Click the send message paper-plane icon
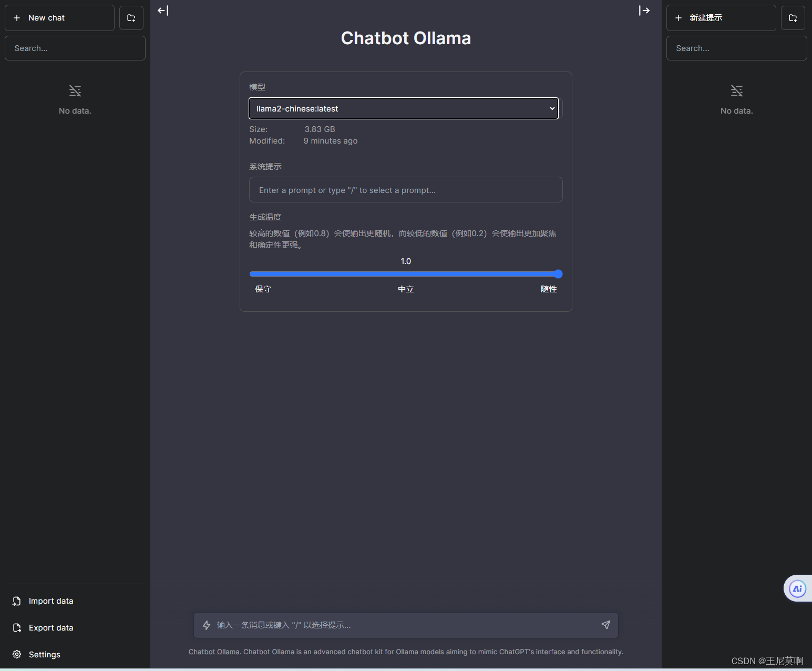 [606, 625]
